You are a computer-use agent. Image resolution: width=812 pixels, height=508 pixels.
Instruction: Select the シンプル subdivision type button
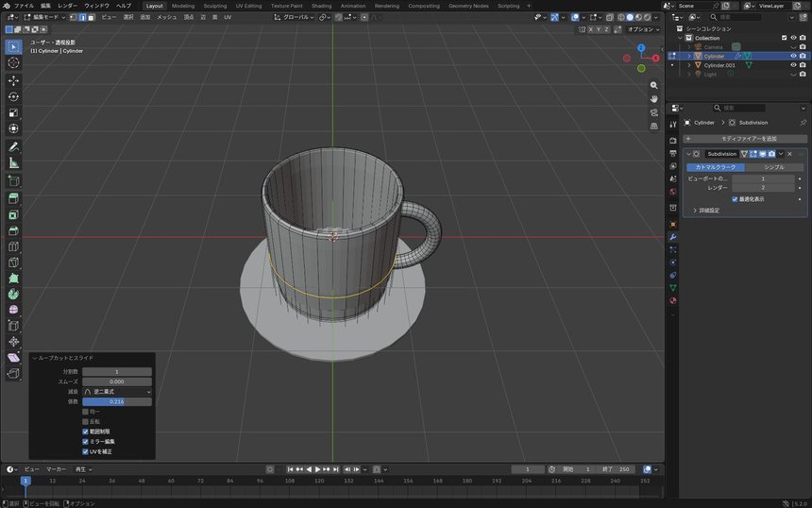[774, 167]
